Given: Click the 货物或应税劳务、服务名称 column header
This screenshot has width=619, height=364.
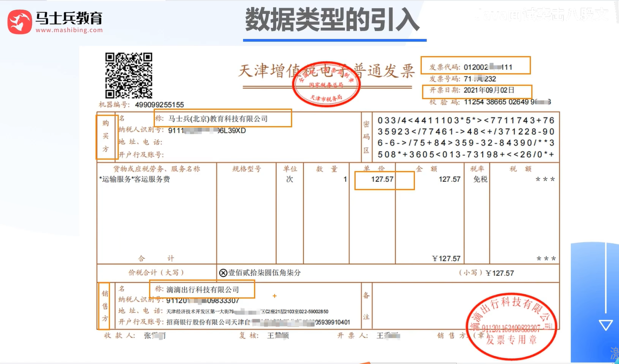Looking at the screenshot, I should tap(157, 169).
